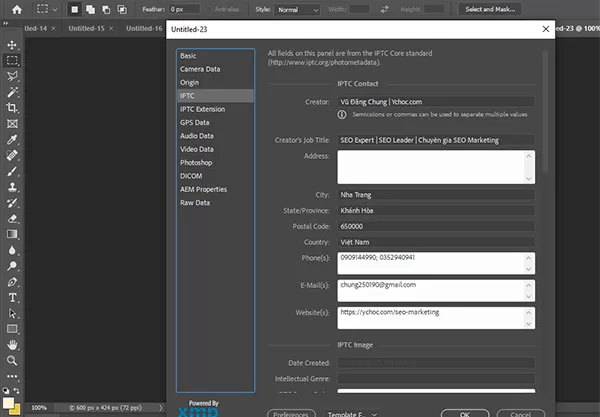Click down arrow in Phone(s) field
This screenshot has width=600, height=417.
[x=528, y=269]
